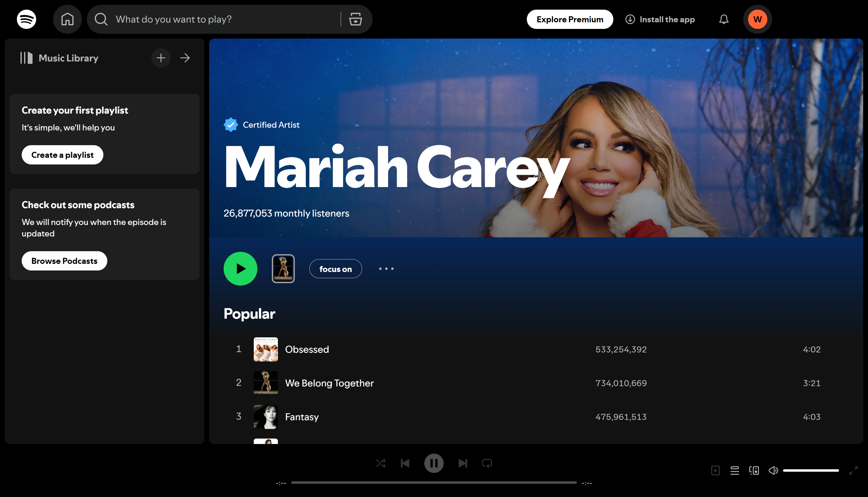Open notifications bell
868x497 pixels.
coord(724,19)
